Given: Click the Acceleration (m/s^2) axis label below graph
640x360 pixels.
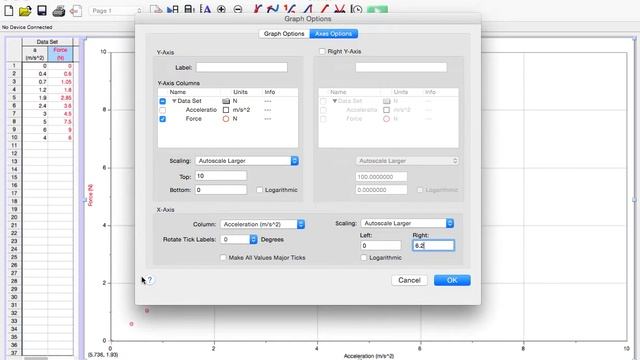Looking at the screenshot, I should coord(369,356).
